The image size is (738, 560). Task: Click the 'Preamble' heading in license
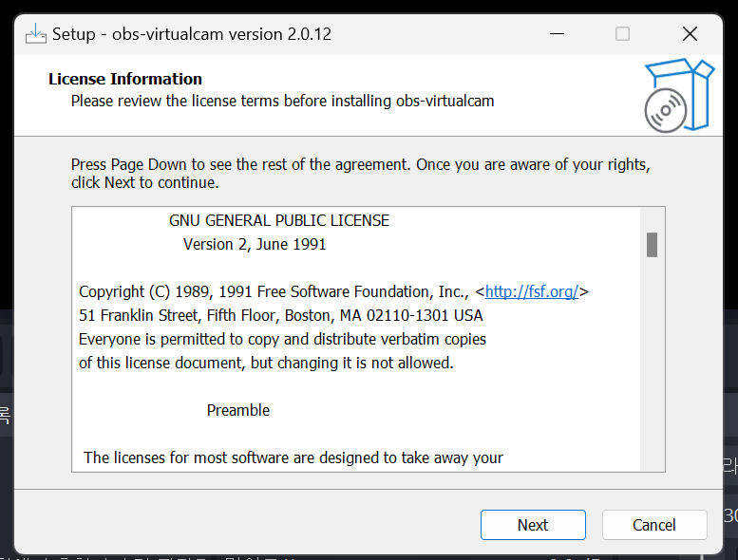pos(238,410)
